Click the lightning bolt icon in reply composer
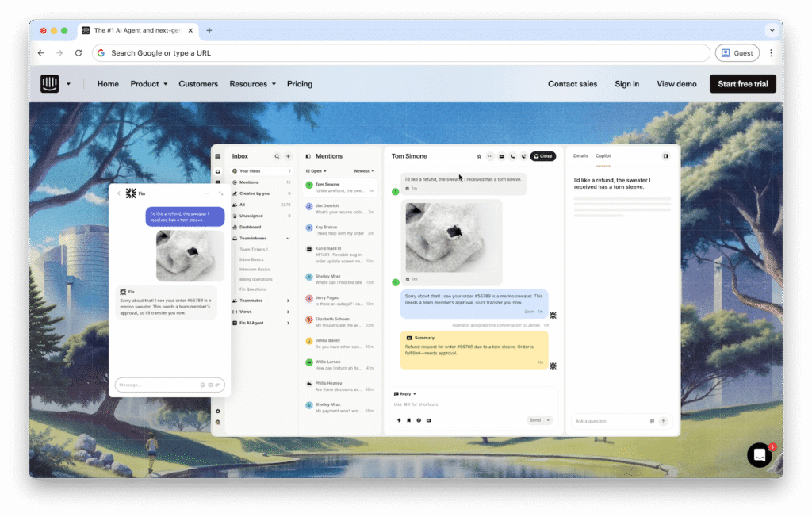This screenshot has width=812, height=517. pos(398,420)
